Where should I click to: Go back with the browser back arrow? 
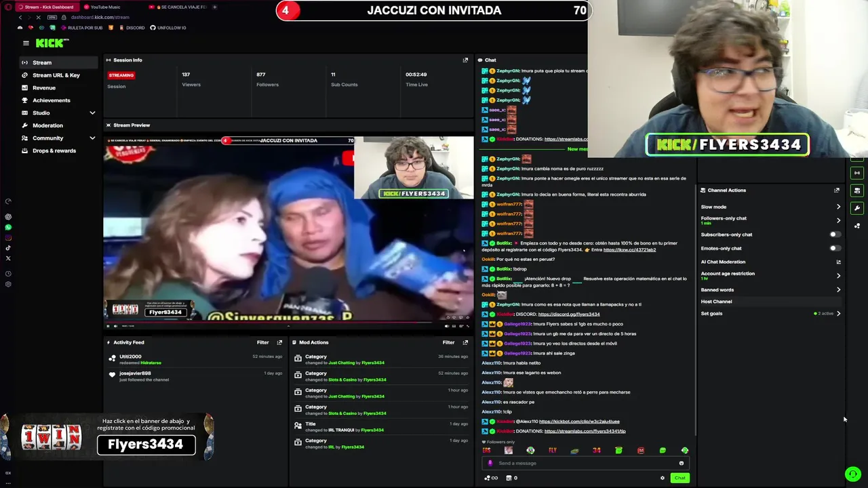[20, 17]
